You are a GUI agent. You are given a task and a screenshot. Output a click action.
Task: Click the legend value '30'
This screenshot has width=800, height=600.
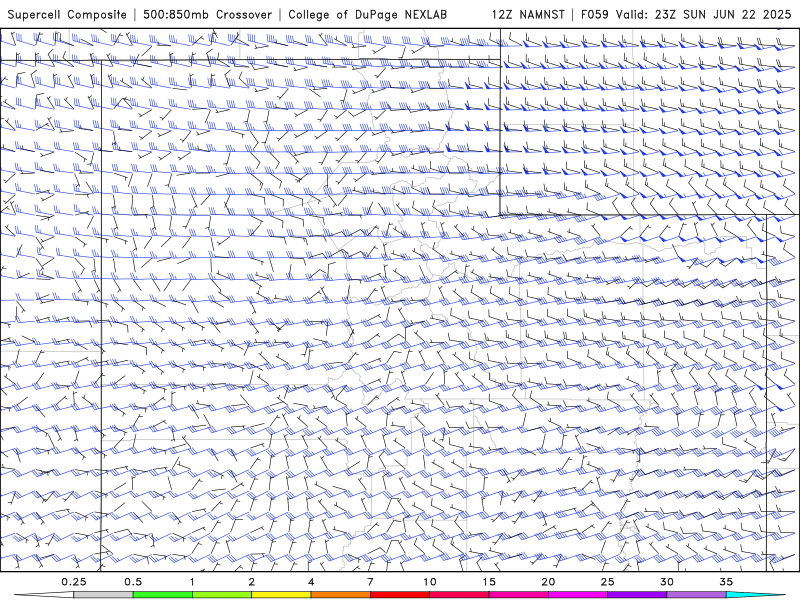(667, 582)
